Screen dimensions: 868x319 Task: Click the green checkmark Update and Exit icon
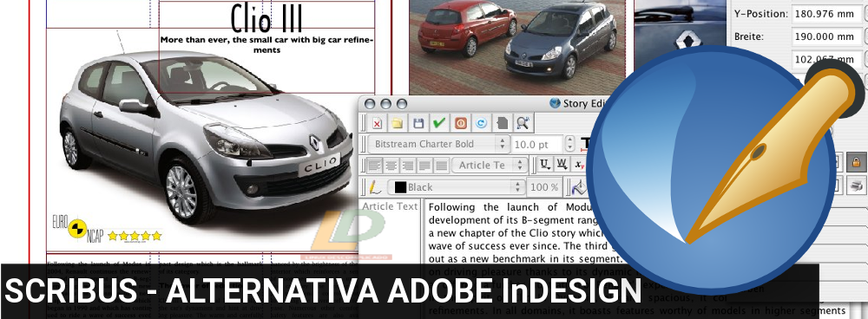click(439, 123)
